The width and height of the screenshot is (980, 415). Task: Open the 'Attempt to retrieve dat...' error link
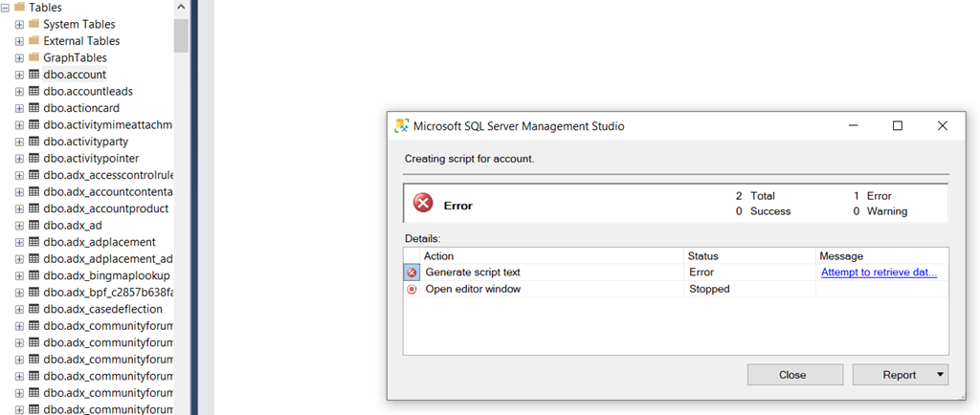pyautogui.click(x=879, y=273)
